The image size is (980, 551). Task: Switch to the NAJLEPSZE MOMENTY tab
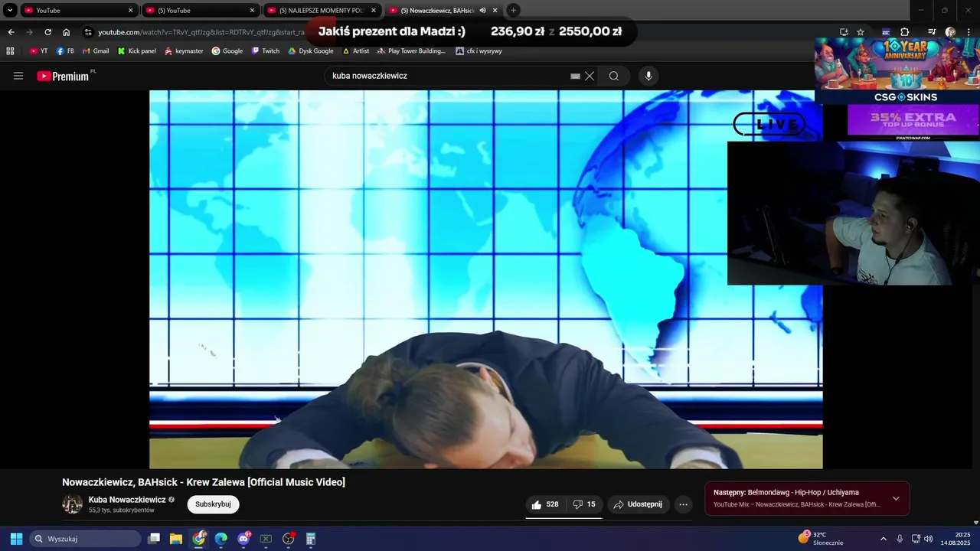322,11
